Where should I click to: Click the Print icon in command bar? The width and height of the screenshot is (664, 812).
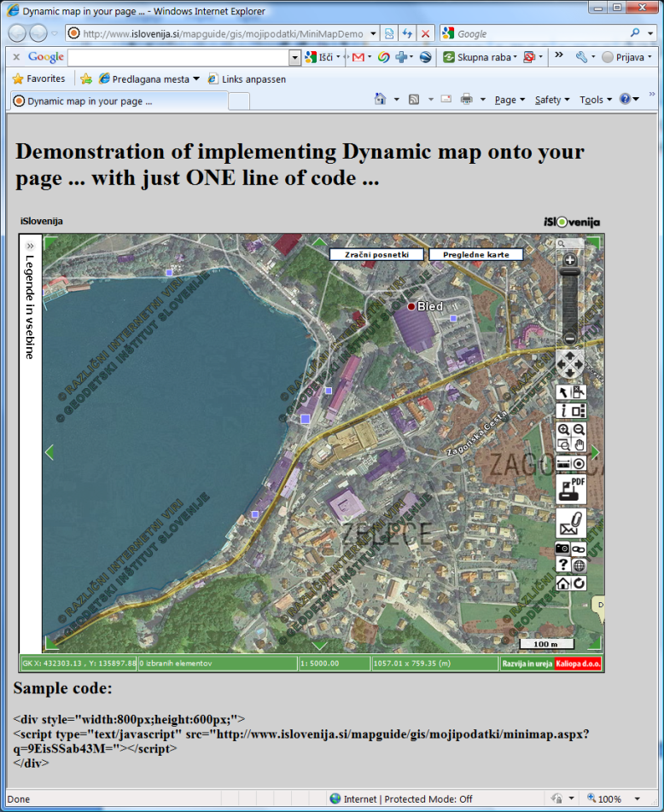pos(467,99)
